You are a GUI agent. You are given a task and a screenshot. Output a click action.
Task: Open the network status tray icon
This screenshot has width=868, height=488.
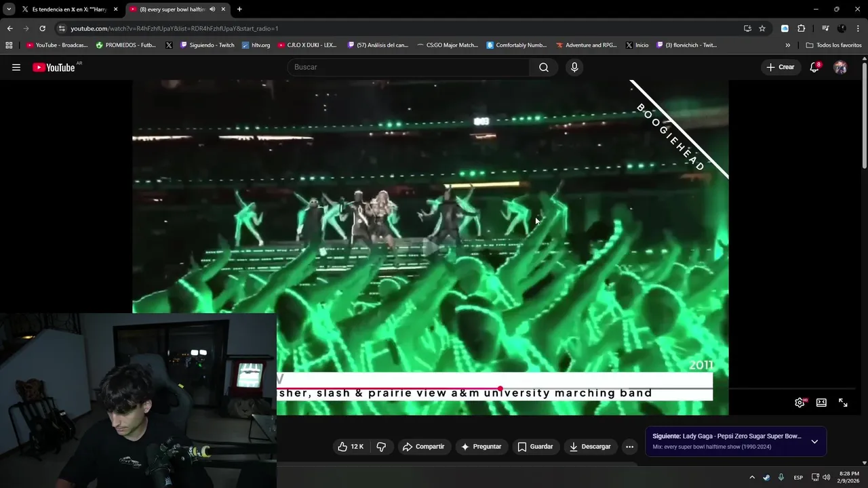tap(815, 477)
